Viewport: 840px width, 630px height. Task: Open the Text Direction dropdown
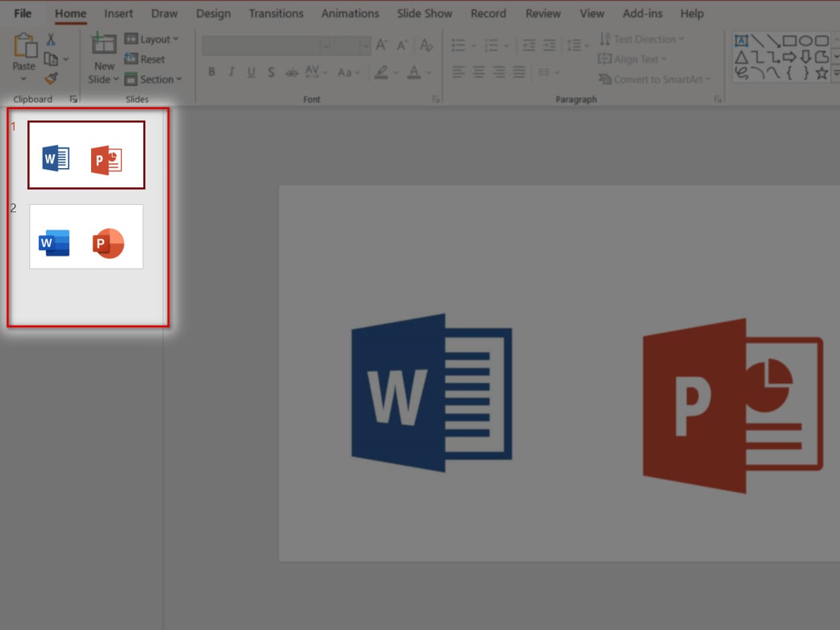[x=642, y=39]
